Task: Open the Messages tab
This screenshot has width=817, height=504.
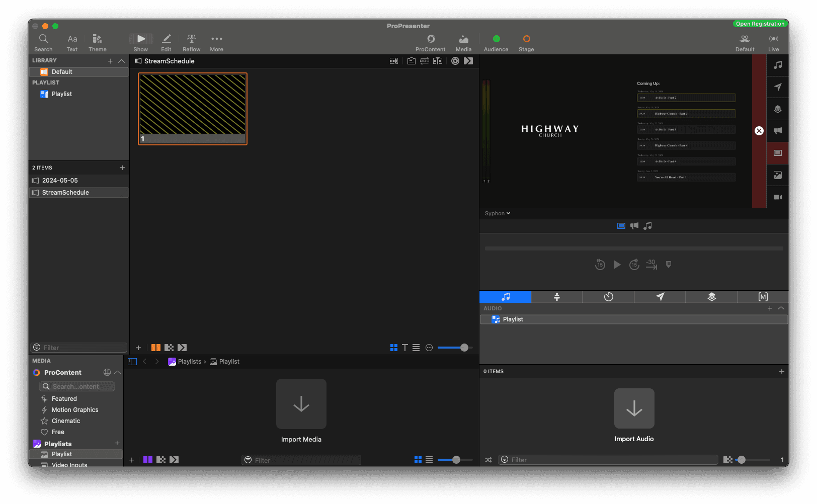Action: pos(660,297)
